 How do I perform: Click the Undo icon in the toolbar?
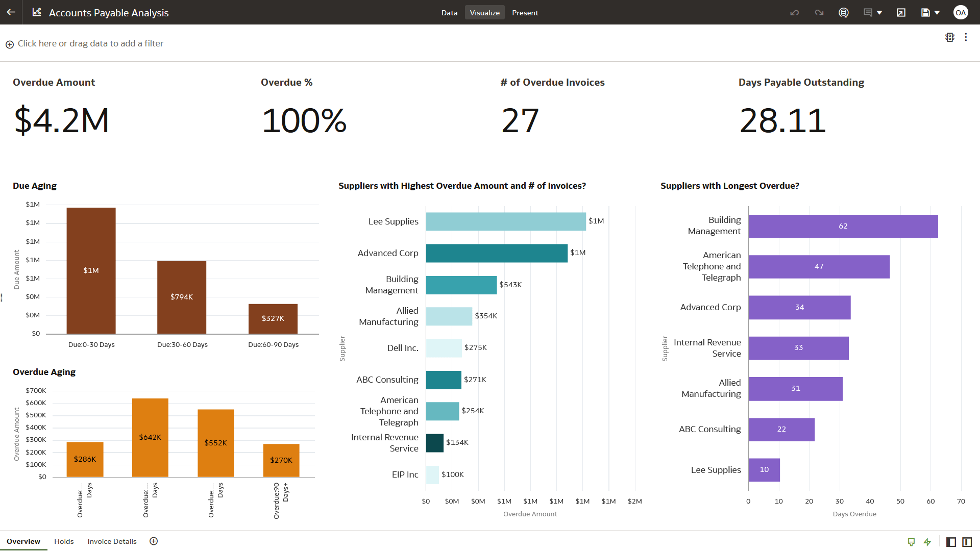coord(794,12)
